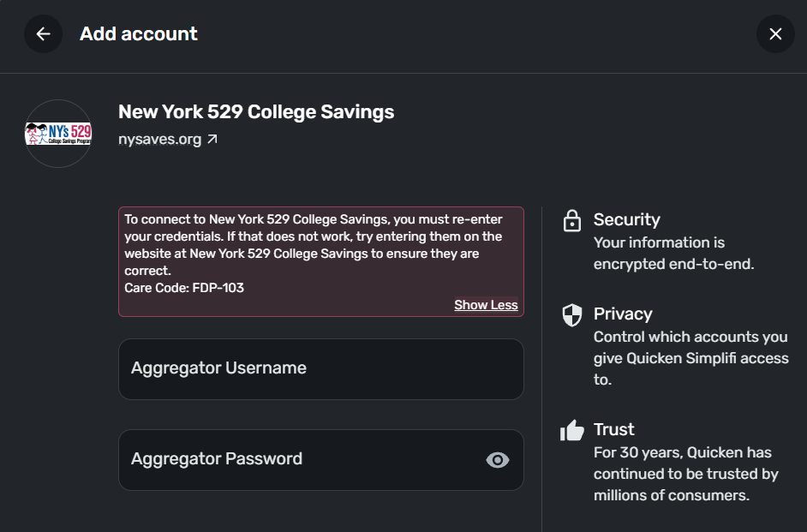The image size is (807, 532).
Task: Click the Trust thumbs-up icon
Action: click(x=571, y=430)
